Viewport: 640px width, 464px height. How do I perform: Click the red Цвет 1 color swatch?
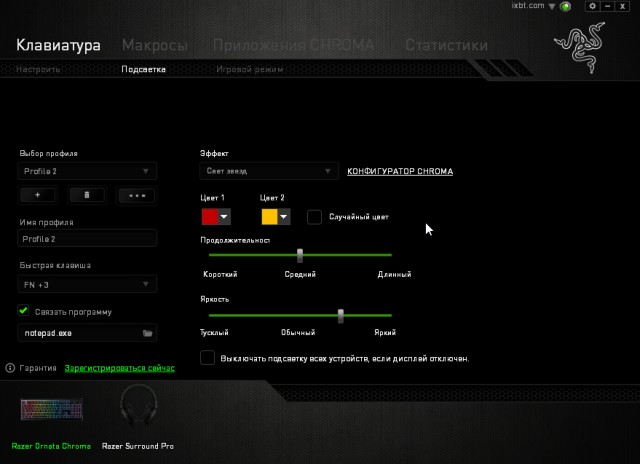(210, 216)
